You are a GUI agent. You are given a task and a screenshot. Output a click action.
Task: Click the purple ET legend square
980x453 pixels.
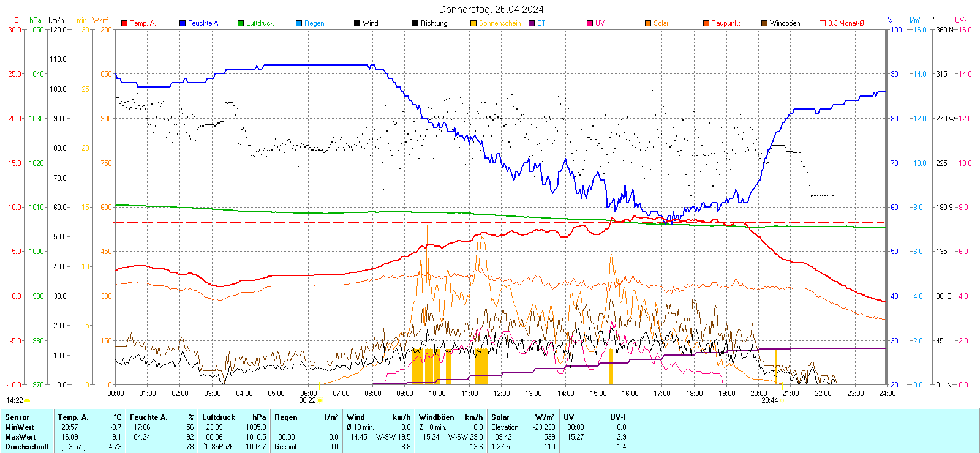(532, 23)
